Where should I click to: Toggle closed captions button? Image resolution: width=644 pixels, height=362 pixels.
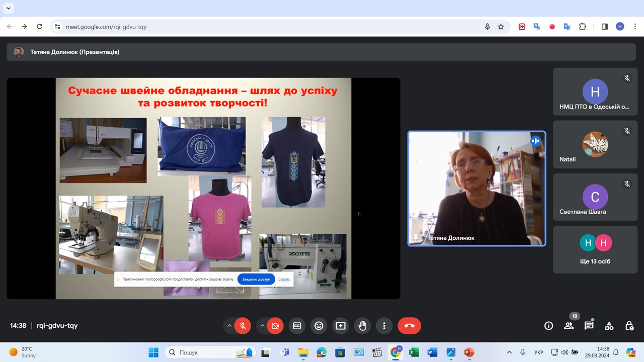click(x=297, y=326)
